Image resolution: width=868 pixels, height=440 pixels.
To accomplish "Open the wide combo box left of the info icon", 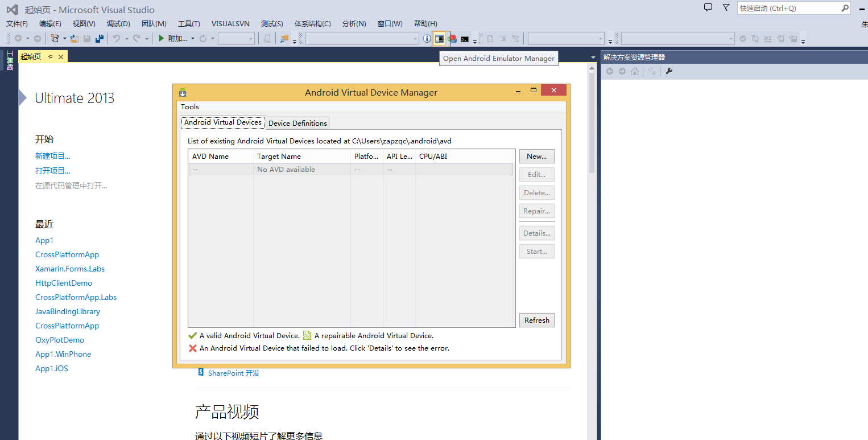I will point(362,39).
